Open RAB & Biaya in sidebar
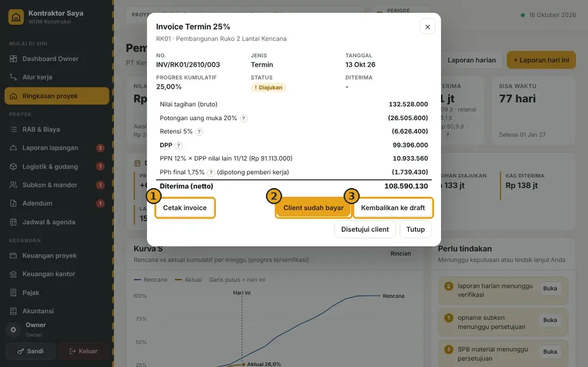The width and height of the screenshot is (588, 367). [x=57, y=129]
